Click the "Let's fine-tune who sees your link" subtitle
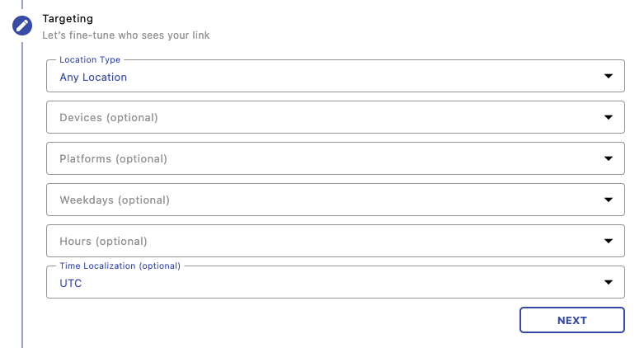Image resolution: width=644 pixels, height=348 pixels. 125,35
